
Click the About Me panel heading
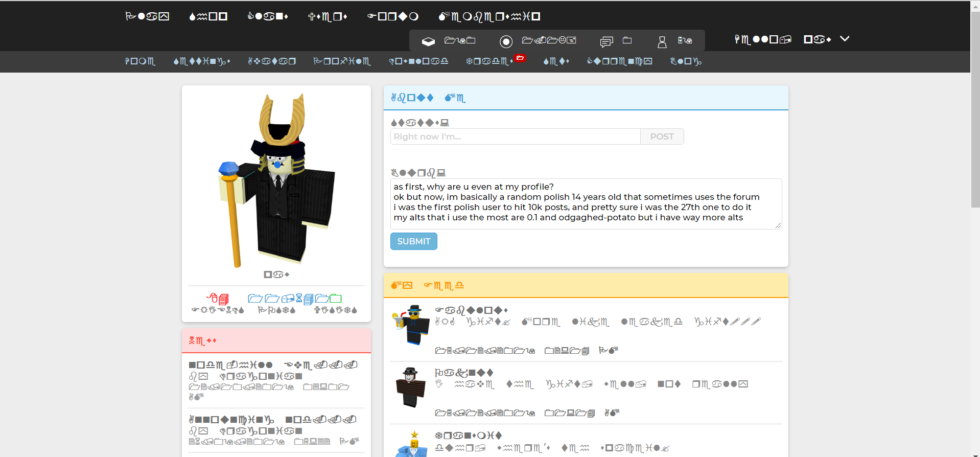pyautogui.click(x=428, y=98)
